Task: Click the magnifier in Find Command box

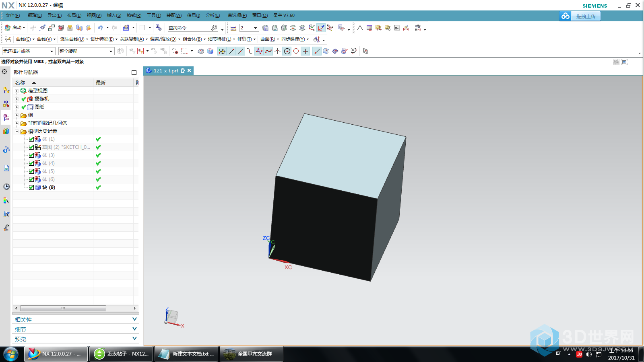Action: tap(214, 28)
